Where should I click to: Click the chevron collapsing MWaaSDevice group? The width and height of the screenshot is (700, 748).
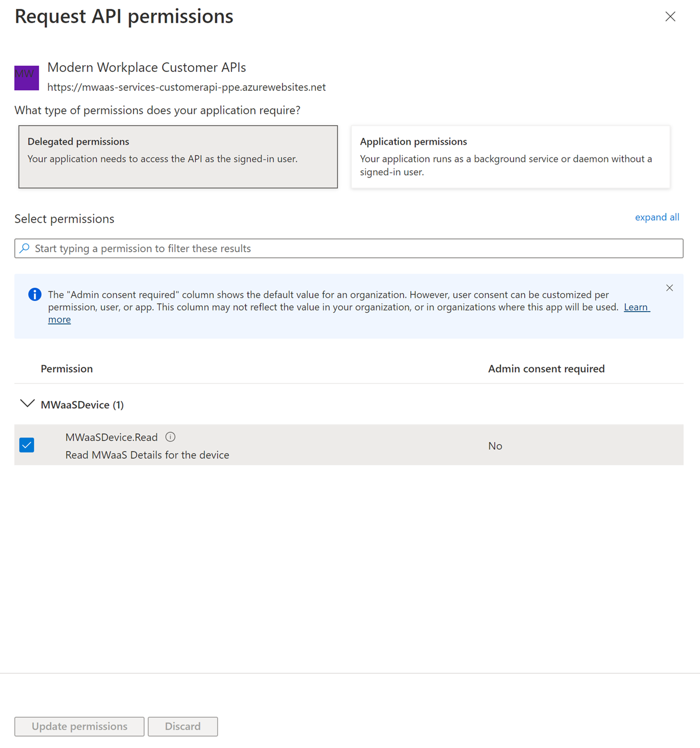[27, 404]
